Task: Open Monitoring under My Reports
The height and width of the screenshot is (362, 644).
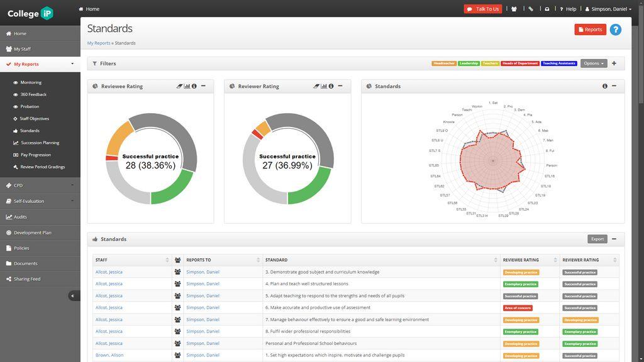Action: [31, 82]
